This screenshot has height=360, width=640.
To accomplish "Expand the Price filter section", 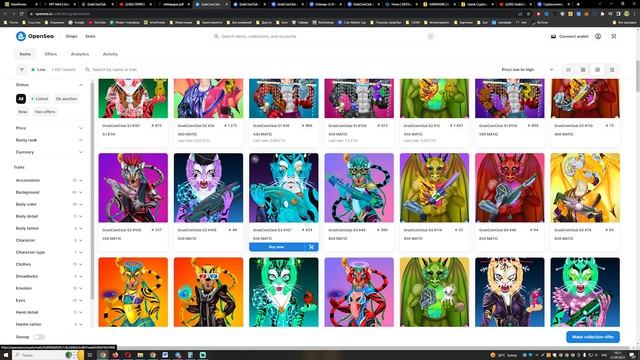I will click(x=49, y=128).
